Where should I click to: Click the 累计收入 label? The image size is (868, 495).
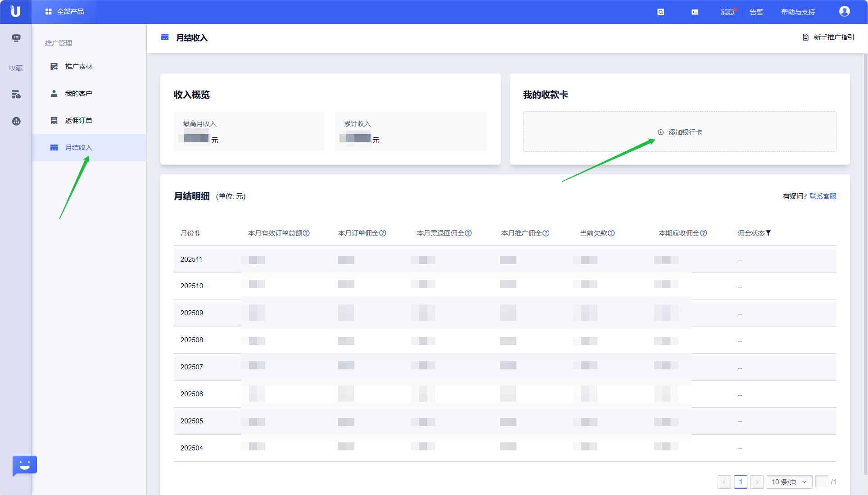(357, 123)
